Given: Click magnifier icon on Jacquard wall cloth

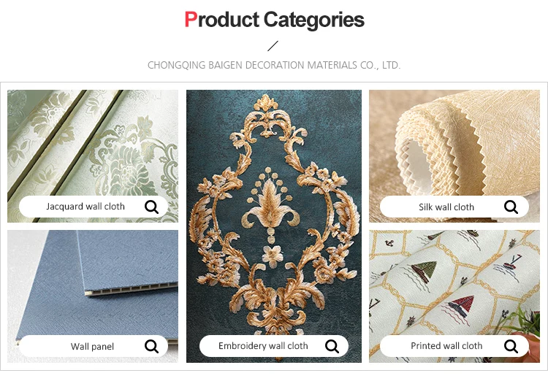Looking at the screenshot, I should [152, 207].
